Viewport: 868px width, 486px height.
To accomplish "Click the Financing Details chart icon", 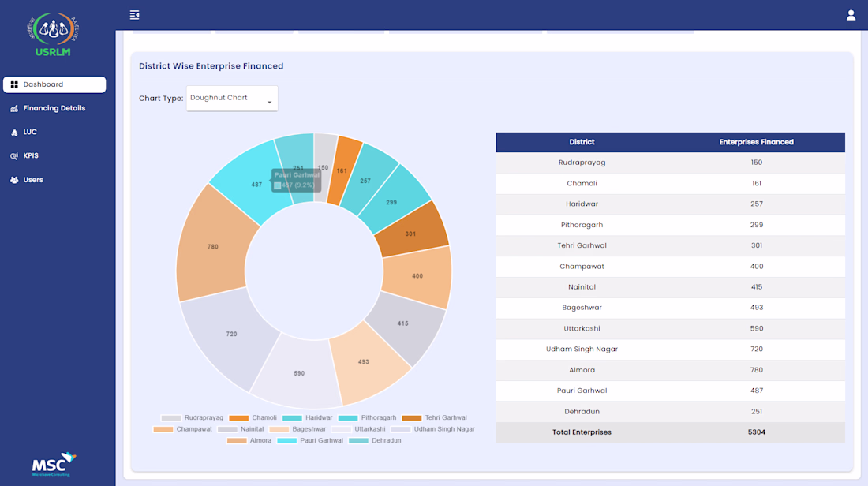I will click(x=14, y=109).
